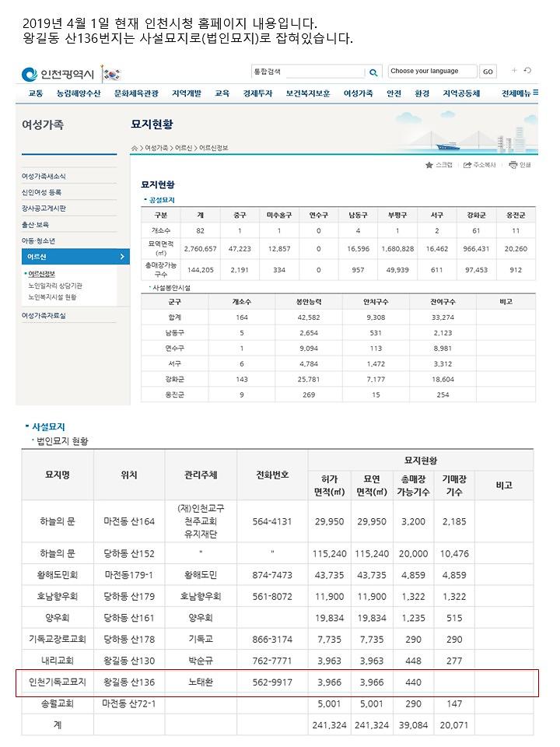Click the Incheon Metropolitan City logo
Image resolution: width=560 pixels, height=747 pixels.
[58, 75]
